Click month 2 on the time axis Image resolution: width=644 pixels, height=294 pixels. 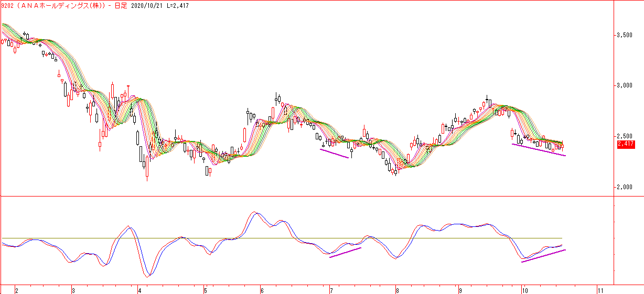point(17,290)
